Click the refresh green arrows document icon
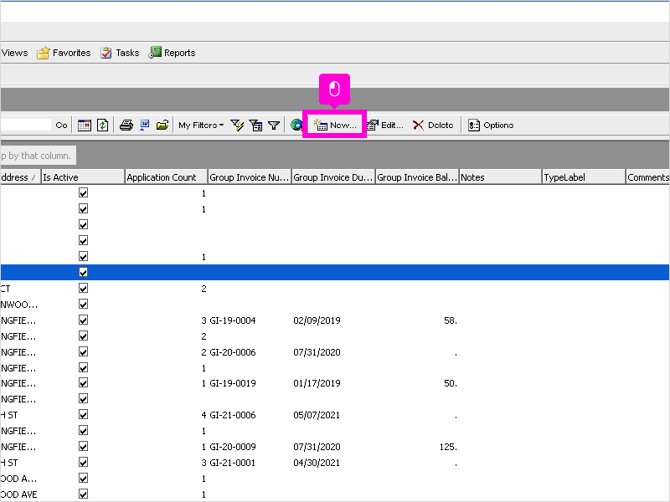The image size is (670, 502). point(103,125)
